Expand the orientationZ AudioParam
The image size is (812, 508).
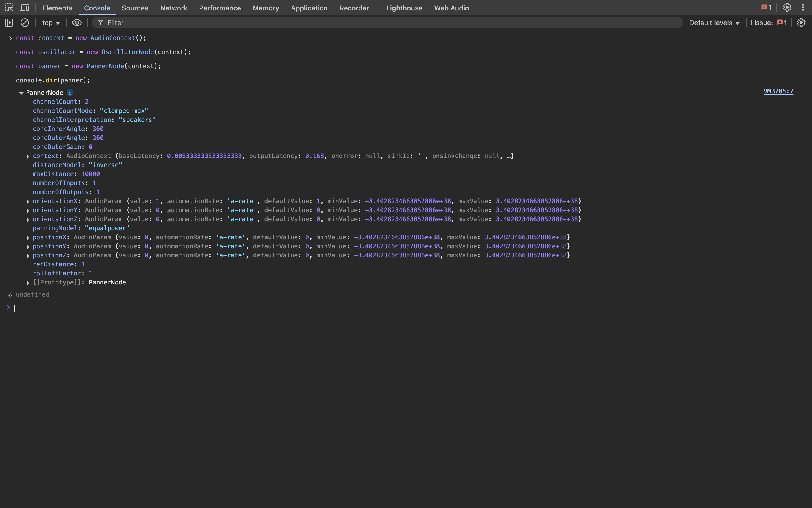pyautogui.click(x=28, y=219)
